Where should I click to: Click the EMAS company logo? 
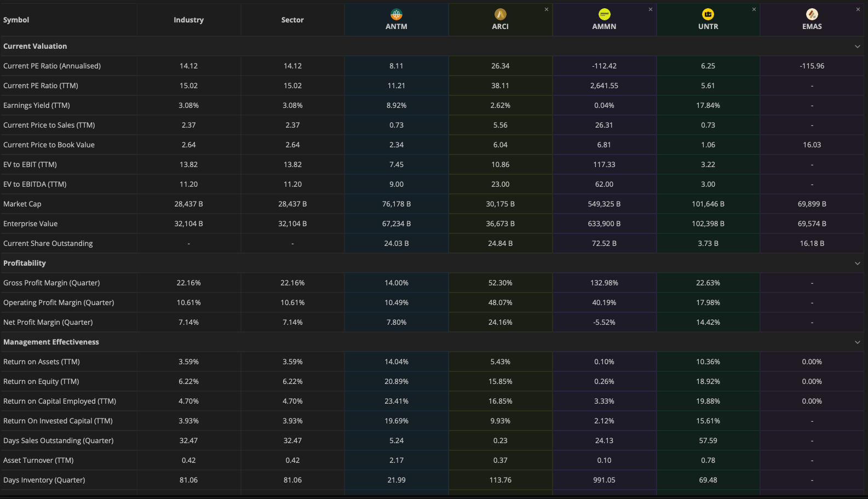[x=812, y=14]
